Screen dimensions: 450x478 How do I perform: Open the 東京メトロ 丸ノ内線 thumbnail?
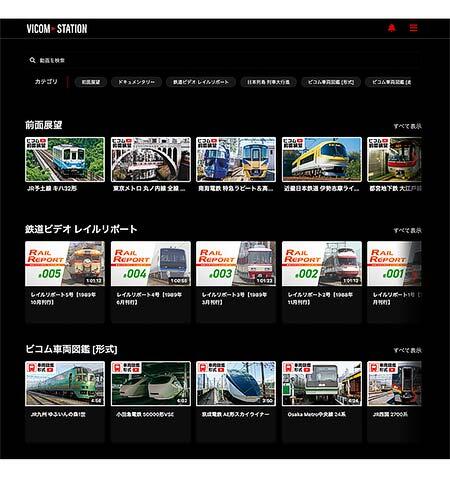point(151,159)
